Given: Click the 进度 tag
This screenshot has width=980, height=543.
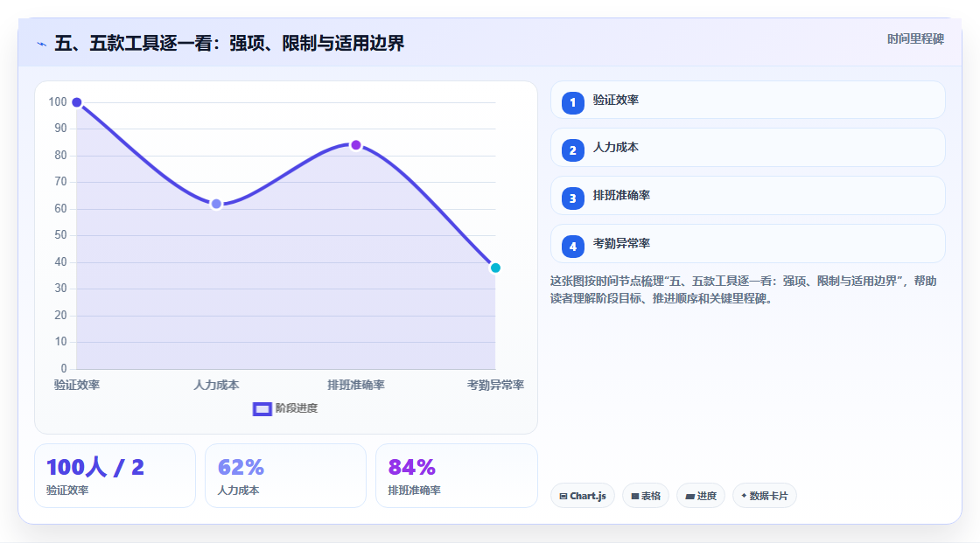Looking at the screenshot, I should (701, 496).
